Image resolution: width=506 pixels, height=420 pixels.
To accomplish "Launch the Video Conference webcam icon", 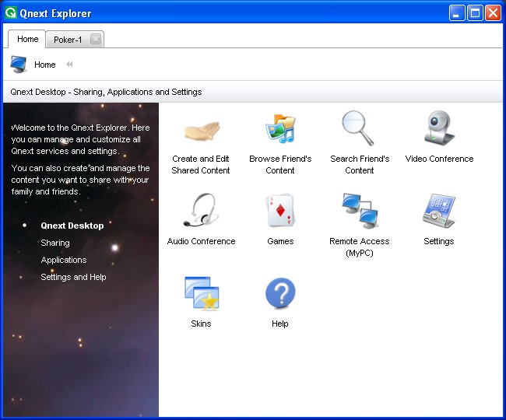I will 439,128.
